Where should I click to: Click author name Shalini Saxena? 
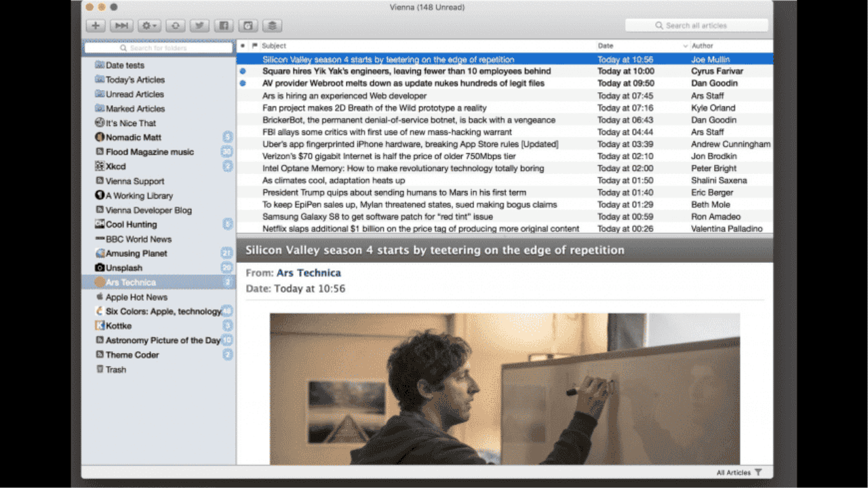[719, 180]
